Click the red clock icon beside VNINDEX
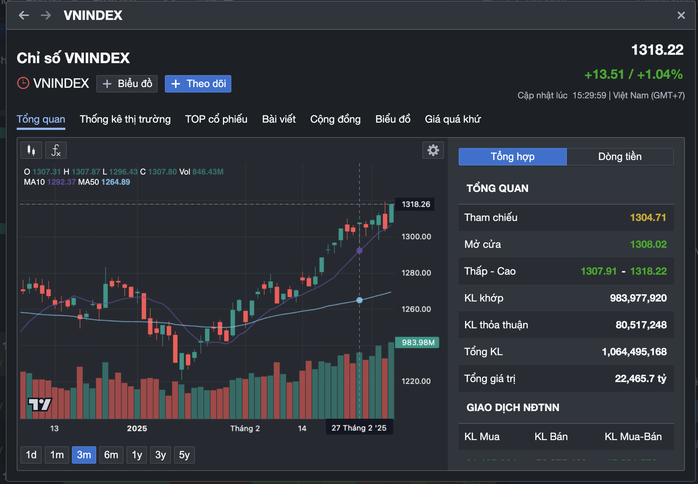698x484 pixels. (x=23, y=83)
